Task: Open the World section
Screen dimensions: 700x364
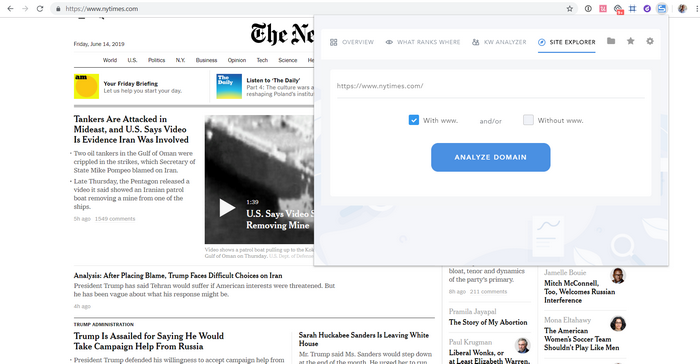Action: [110, 60]
